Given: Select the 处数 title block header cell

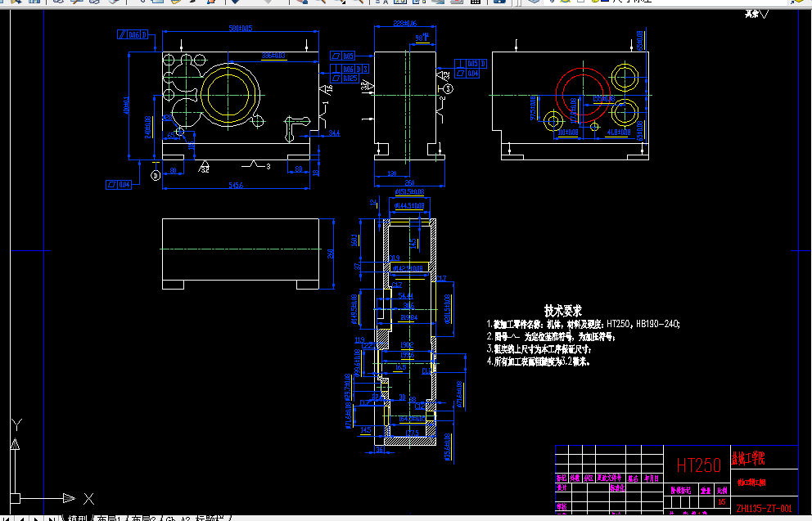Looking at the screenshot, I should point(575,478).
